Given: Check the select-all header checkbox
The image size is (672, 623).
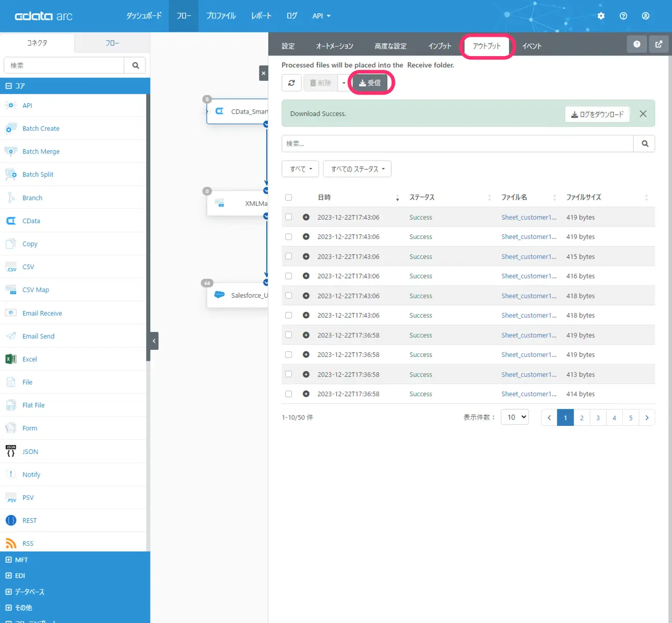Looking at the screenshot, I should [289, 198].
